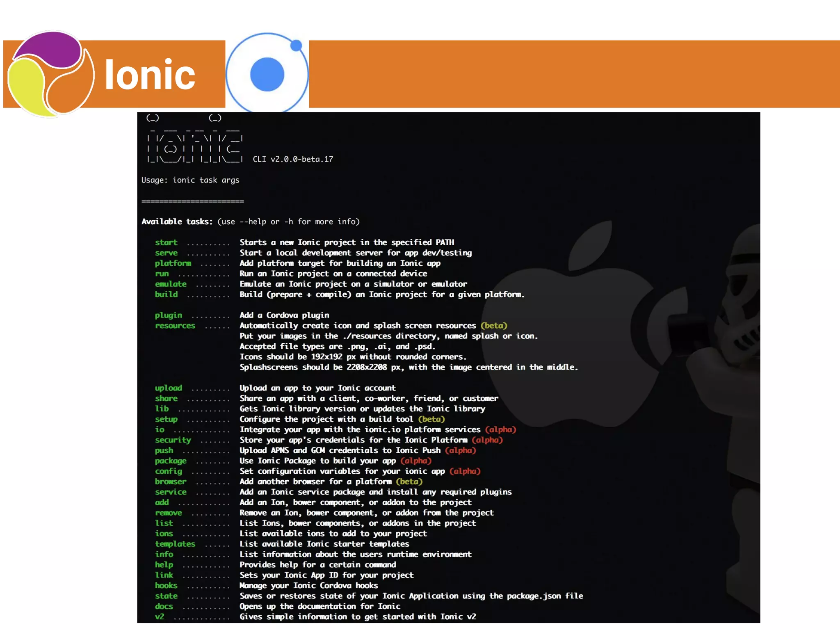This screenshot has width=840, height=630.
Task: Click 'Use Ionic Package to build' description
Action: pos(318,461)
